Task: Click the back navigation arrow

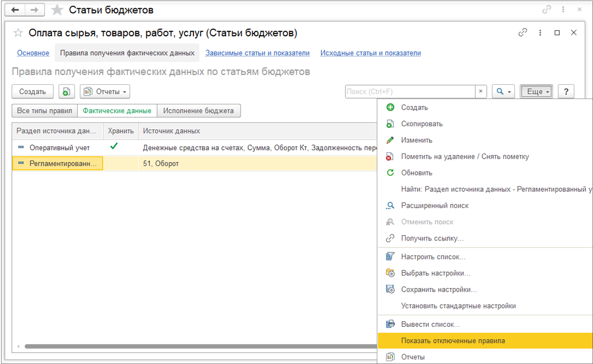Action: [x=15, y=10]
